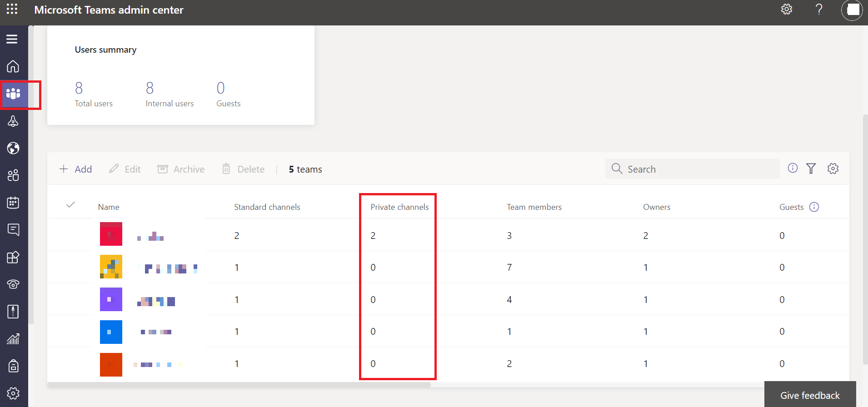Click the Internal users count 8
868x407 pixels.
click(150, 88)
